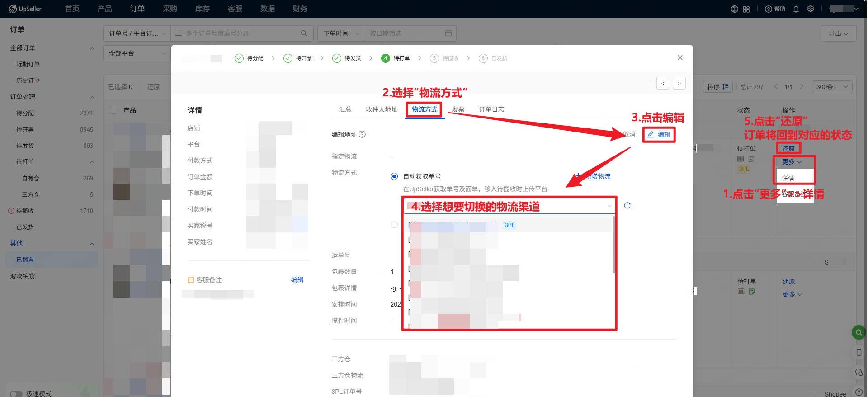
Task: Open the 收件人地址 tab
Action: coord(382,109)
